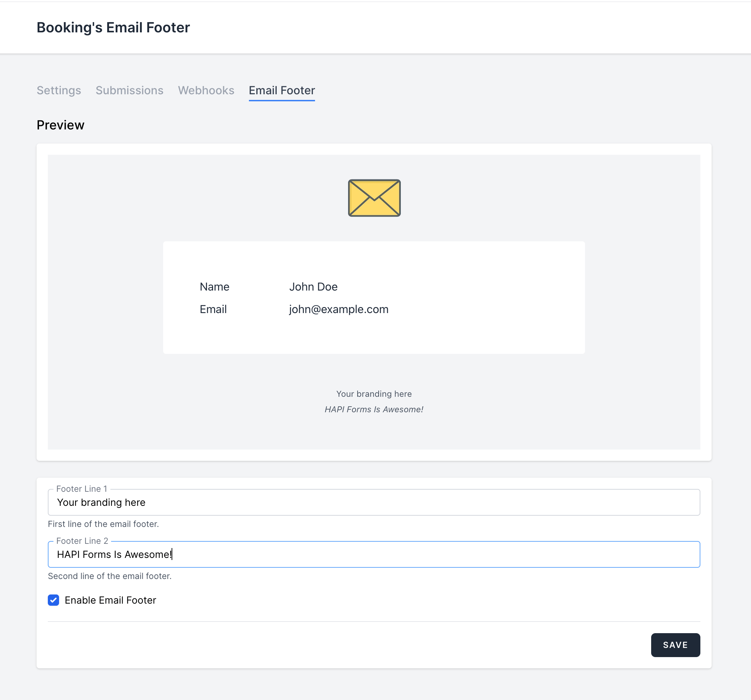Click the Email label inside the preview card

pos(213,309)
